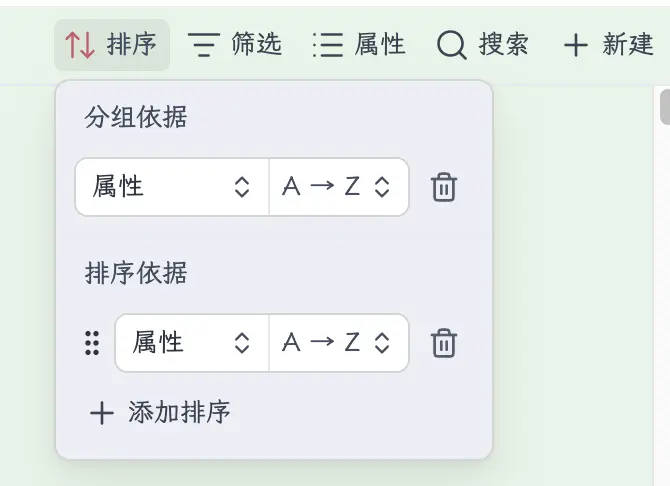Click the sort arrows icon in toolbar
This screenshot has width=670, height=486.
tap(80, 45)
